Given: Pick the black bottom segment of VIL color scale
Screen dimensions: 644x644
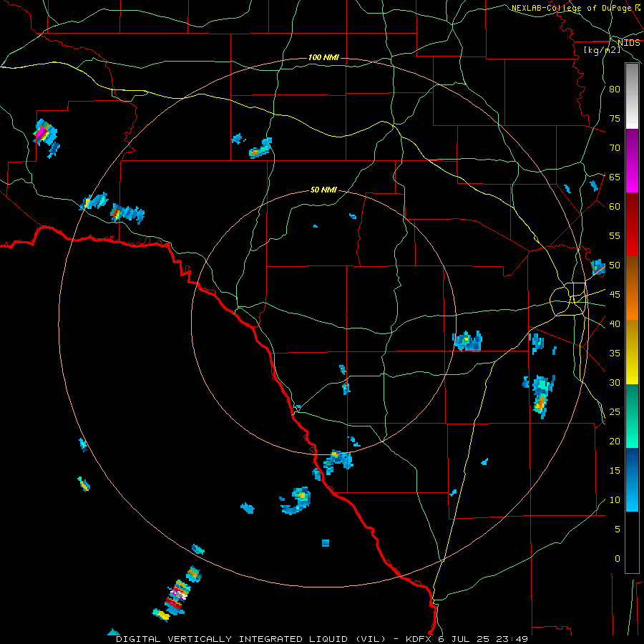Looking at the screenshot, I should 632,542.
